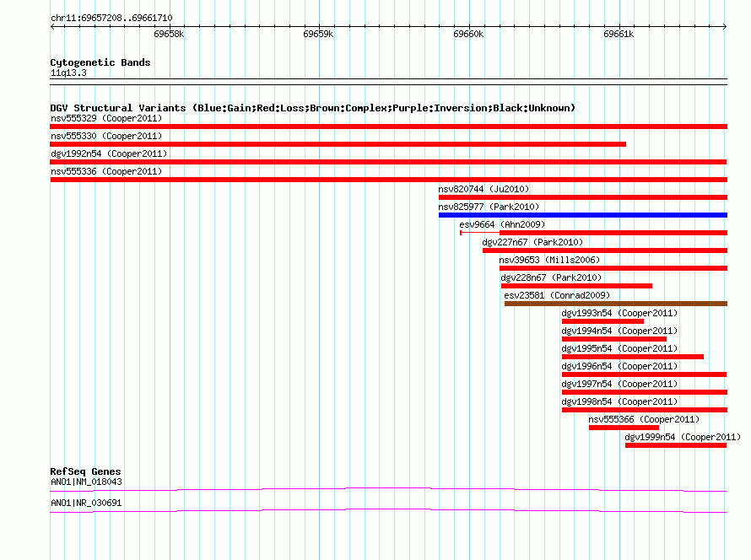Click the 69660k ruler tick label
The image size is (751, 560).
point(468,34)
